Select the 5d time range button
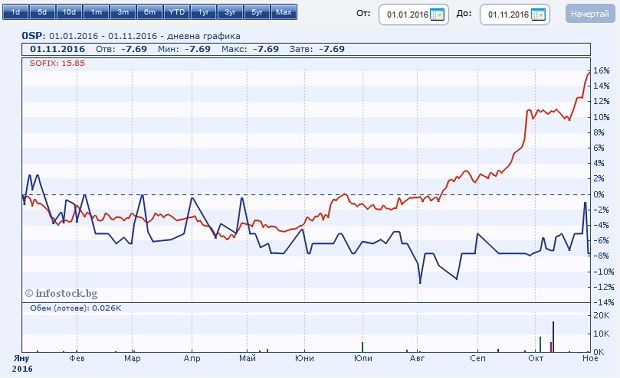The image size is (620, 378). (42, 12)
